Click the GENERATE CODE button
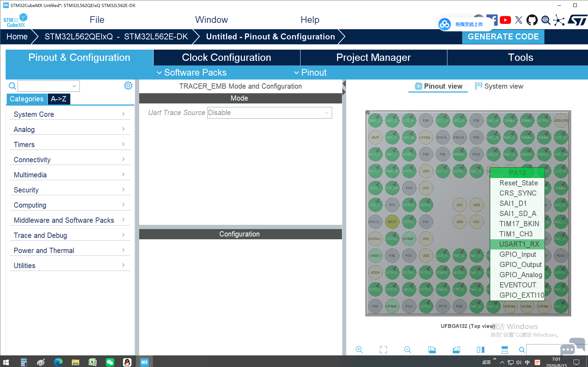The width and height of the screenshot is (588, 367). (503, 37)
